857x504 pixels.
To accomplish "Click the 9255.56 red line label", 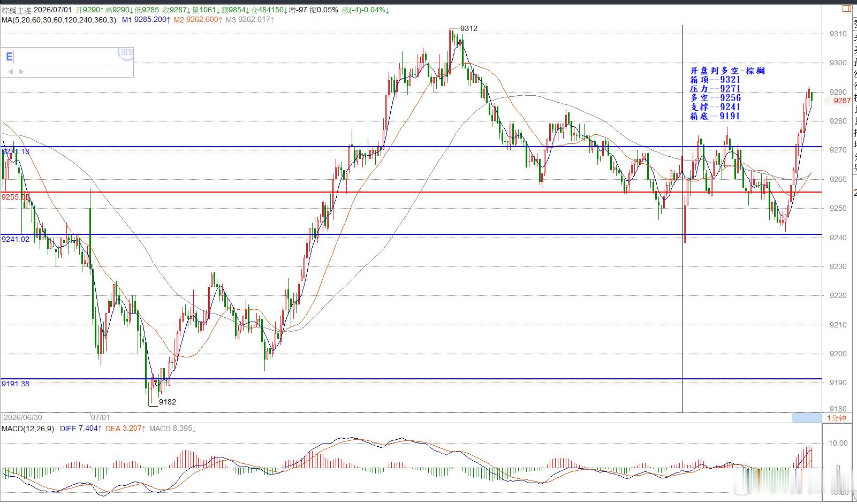I will click(16, 197).
